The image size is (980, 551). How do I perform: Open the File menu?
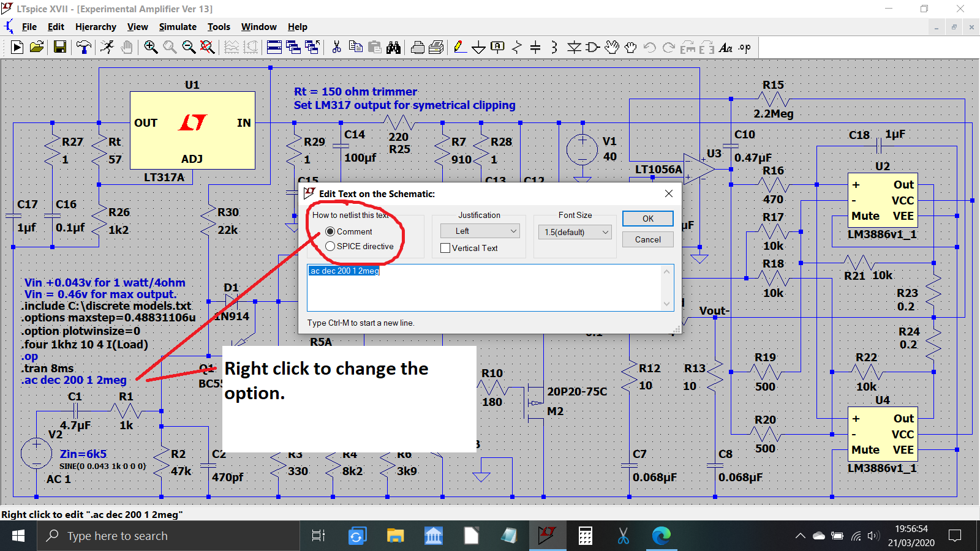point(29,27)
